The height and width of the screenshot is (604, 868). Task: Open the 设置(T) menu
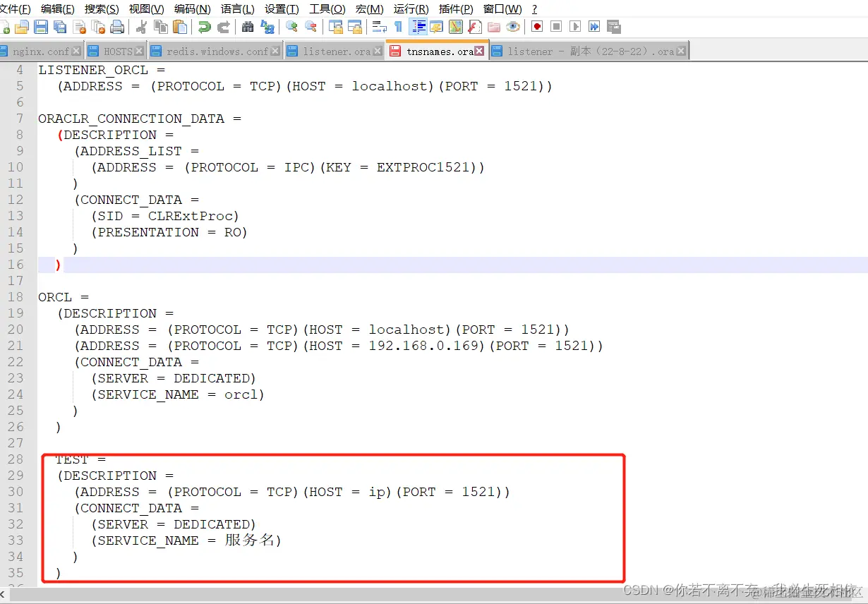point(282,8)
